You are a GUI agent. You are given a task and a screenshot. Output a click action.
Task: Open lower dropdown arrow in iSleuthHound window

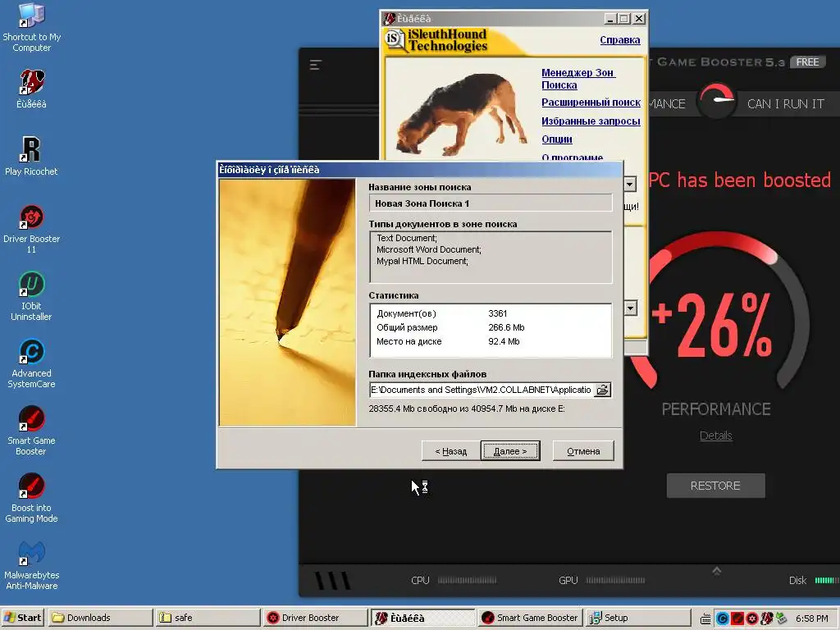pos(631,308)
